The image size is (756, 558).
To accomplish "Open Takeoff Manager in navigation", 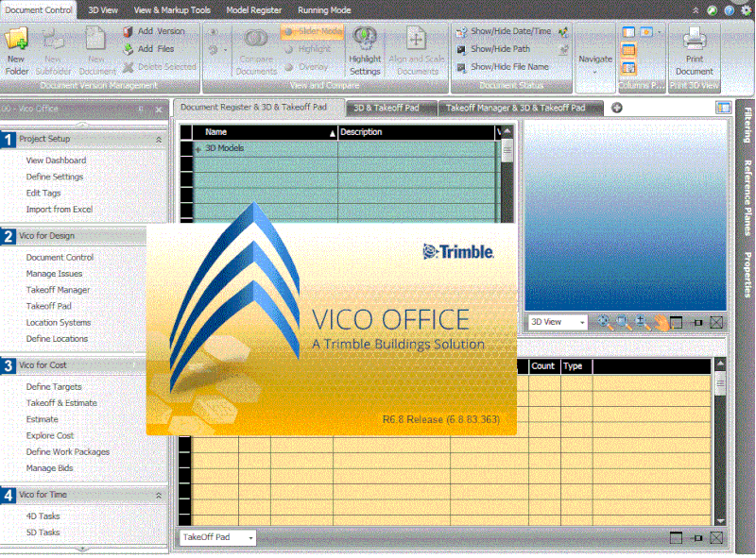I will point(58,290).
